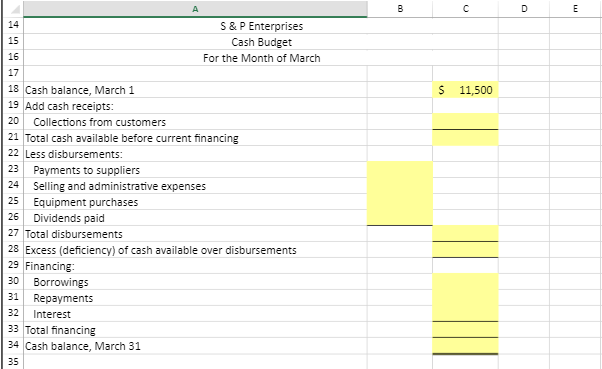The width and height of the screenshot is (602, 369).
Task: Click column B cell for Payments to suppliers
Action: point(400,170)
